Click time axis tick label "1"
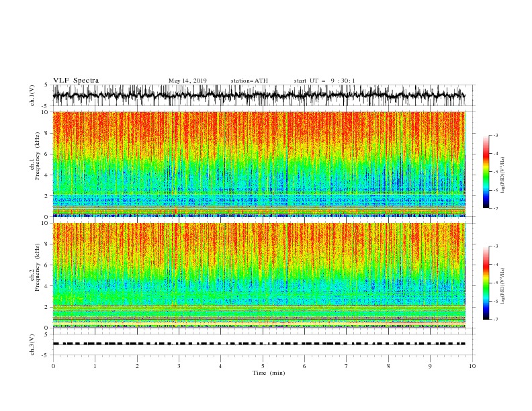This screenshot has width=532, height=411. click(95, 366)
